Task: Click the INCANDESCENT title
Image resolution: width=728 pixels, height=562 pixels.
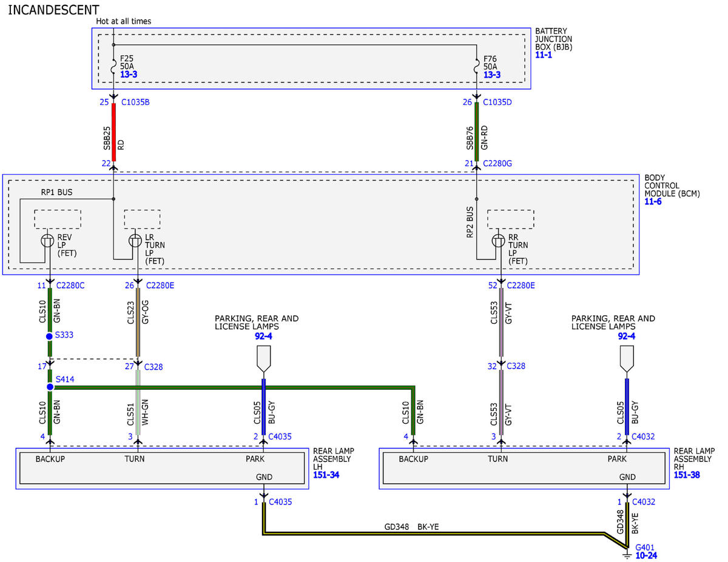Action: pos(53,10)
